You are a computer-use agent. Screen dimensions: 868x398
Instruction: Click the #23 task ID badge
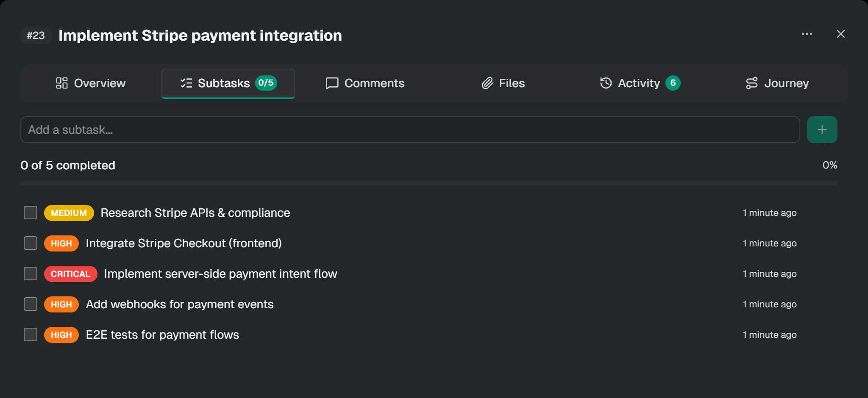coord(36,35)
